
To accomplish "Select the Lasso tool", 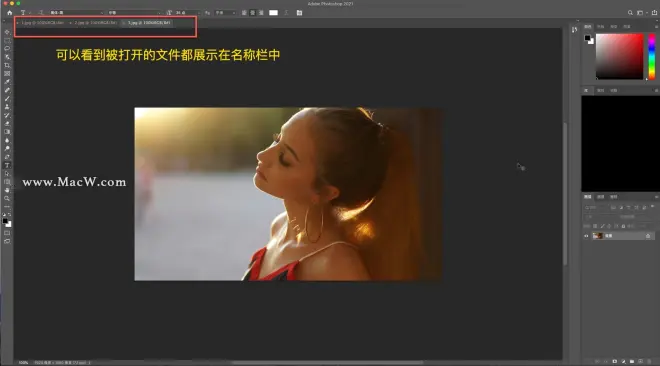I will coord(7,49).
